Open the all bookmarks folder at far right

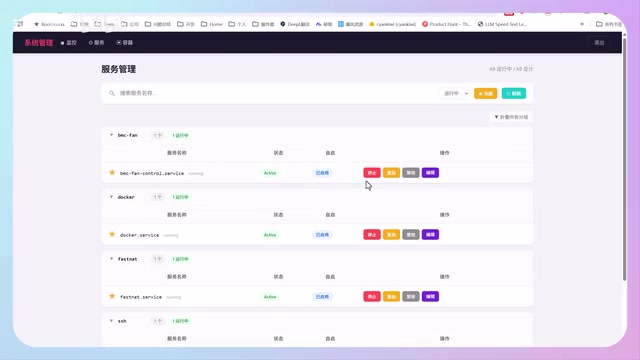[609, 24]
